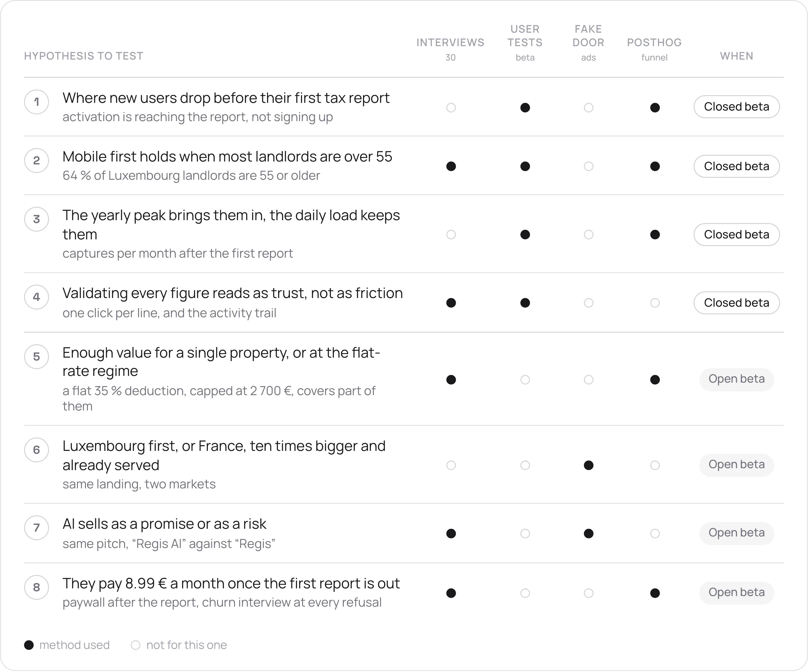Toggle PostHog dot for 'Validating every figure' row

pyautogui.click(x=655, y=303)
